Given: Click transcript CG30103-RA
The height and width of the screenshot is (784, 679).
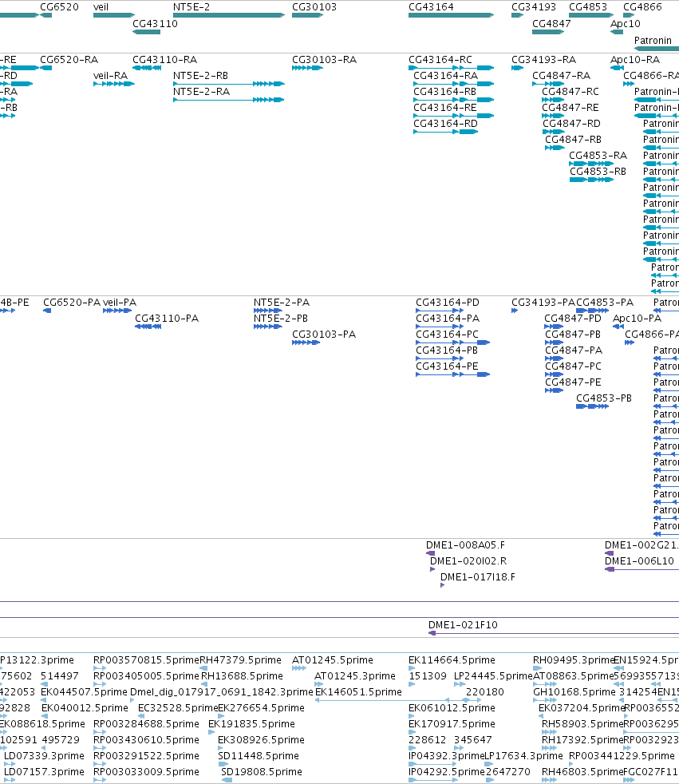Looking at the screenshot, I should point(324,60).
